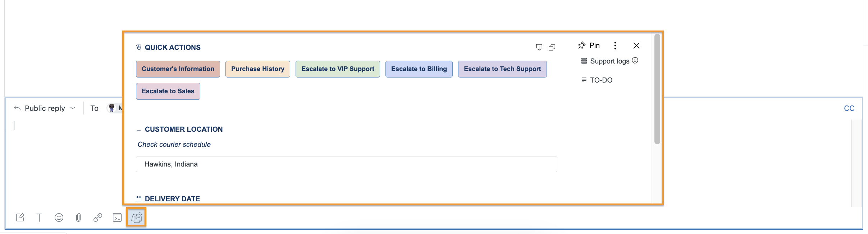Select the Escalate to VIP Support button
Image resolution: width=868 pixels, height=234 pixels.
pos(338,69)
